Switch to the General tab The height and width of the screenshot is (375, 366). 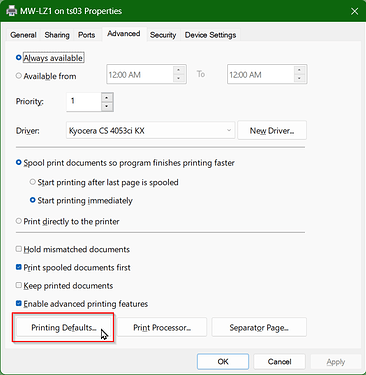(x=23, y=35)
